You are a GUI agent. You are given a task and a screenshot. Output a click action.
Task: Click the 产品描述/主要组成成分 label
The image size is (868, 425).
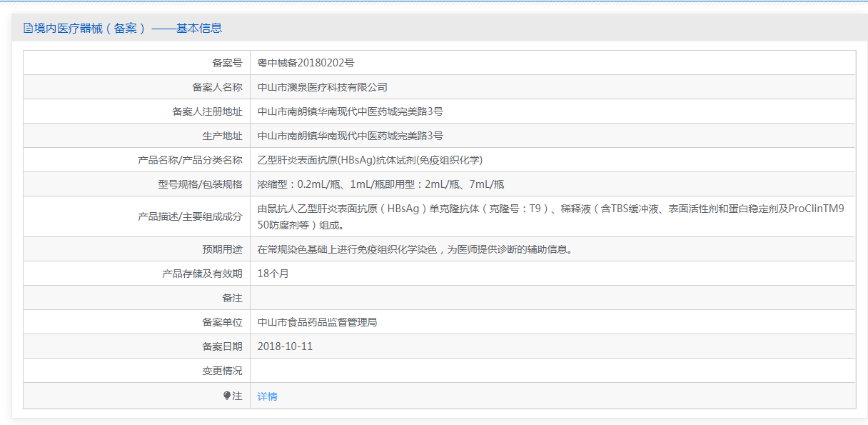click(190, 216)
